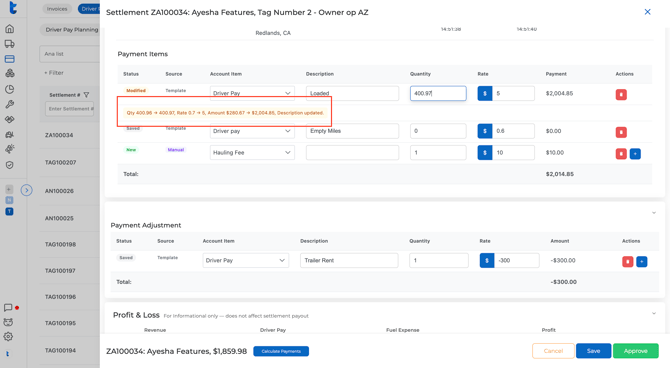Click the Cancel button

[553, 351]
